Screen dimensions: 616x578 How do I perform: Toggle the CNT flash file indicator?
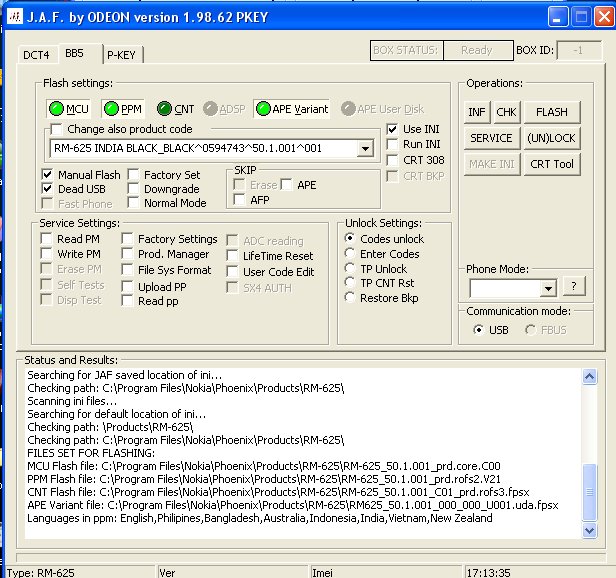pyautogui.click(x=175, y=109)
